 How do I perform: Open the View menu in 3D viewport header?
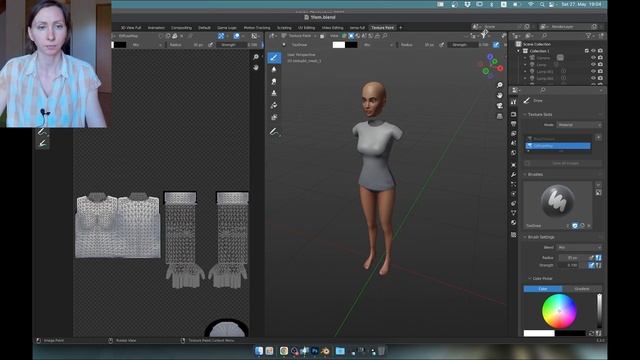[334, 36]
